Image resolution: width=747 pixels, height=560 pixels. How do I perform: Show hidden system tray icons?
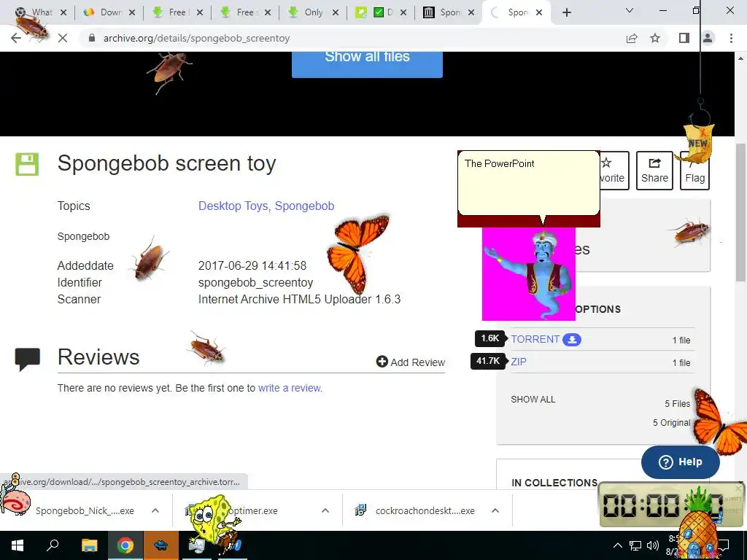[617, 545]
